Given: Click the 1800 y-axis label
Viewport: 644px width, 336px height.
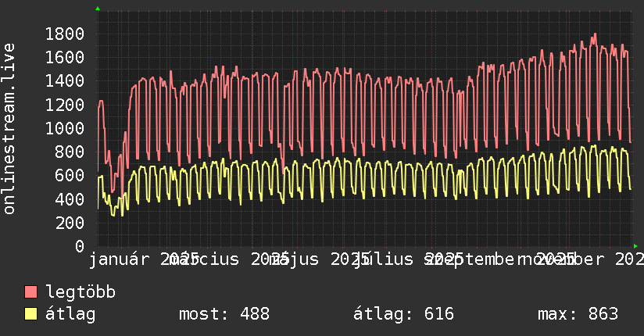Looking at the screenshot, I should (65, 34).
